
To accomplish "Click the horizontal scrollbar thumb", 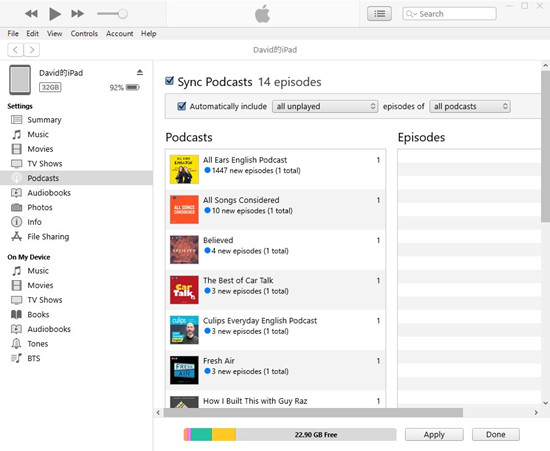I will pos(313,412).
